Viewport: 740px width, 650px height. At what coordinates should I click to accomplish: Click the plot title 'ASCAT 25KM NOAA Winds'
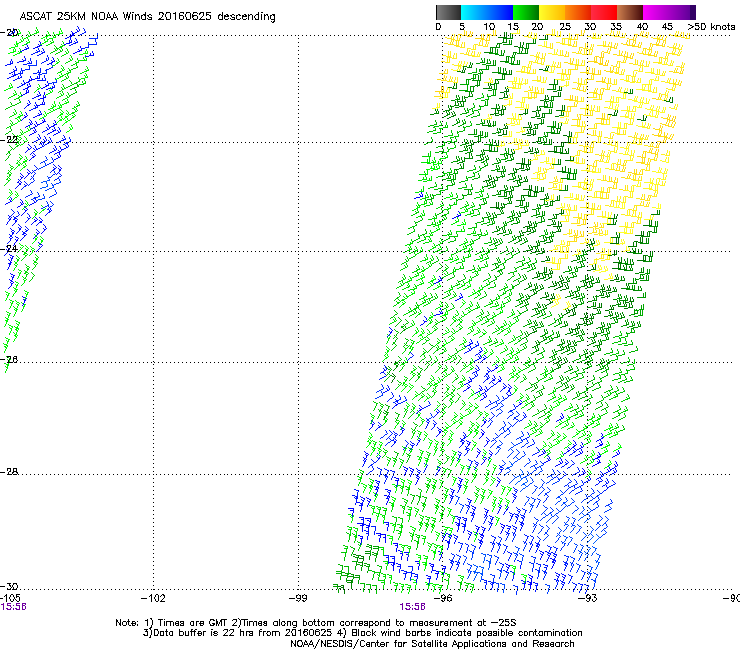86,16
